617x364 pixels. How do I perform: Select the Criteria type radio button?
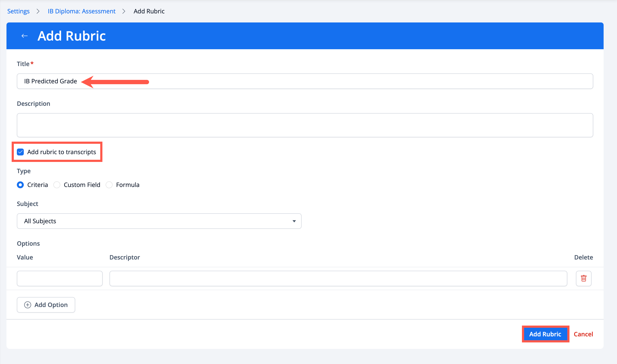pos(20,185)
